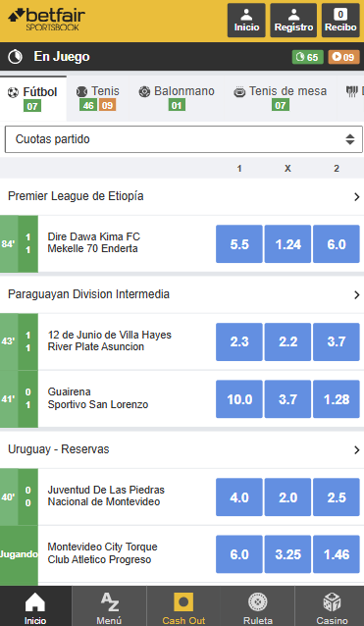The image size is (364, 626).
Task: Expand Premier League de Etiopía section
Action: tap(182, 196)
